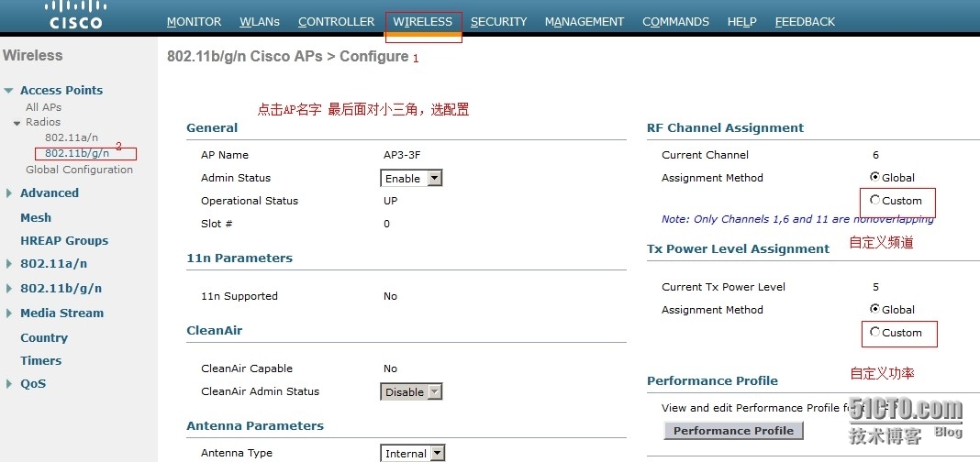Click the Operational Status value UP

coord(391,201)
